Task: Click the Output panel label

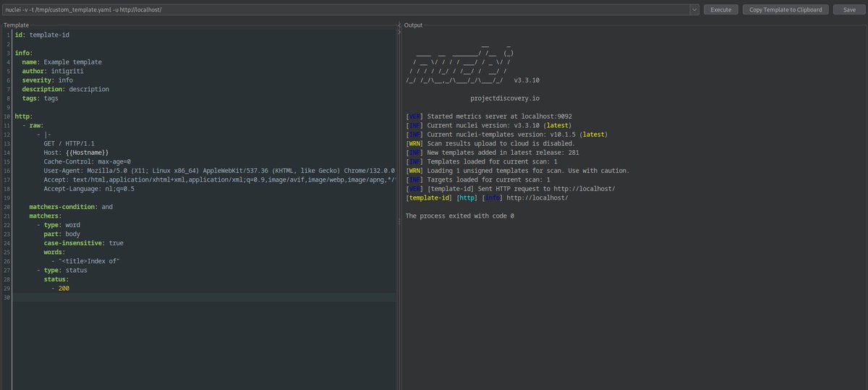Action: tap(413, 25)
